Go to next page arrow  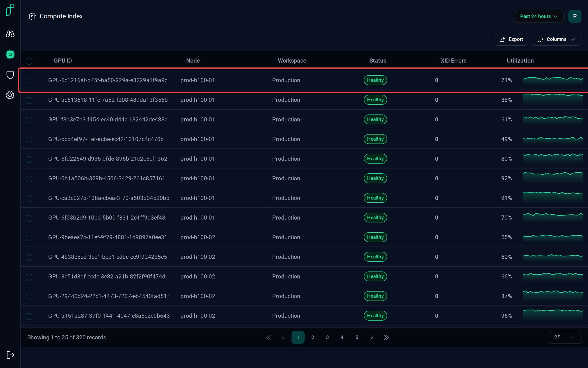pyautogui.click(x=372, y=337)
